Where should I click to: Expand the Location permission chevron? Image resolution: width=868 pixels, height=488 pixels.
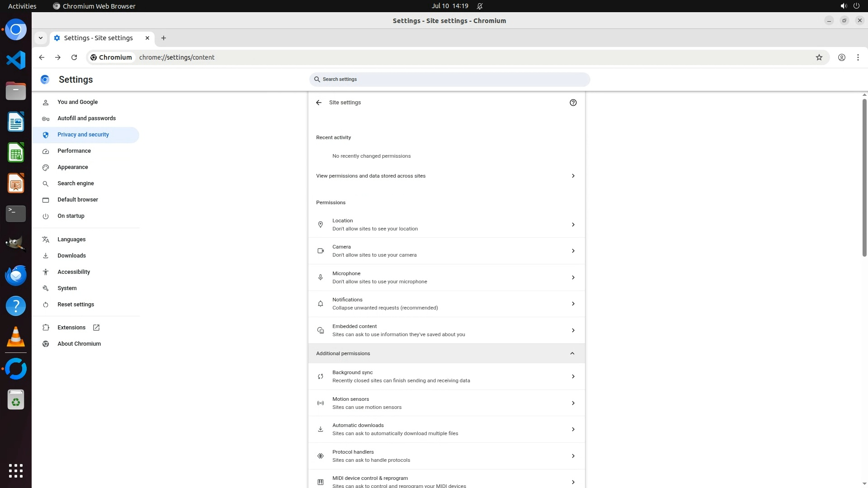(573, 225)
